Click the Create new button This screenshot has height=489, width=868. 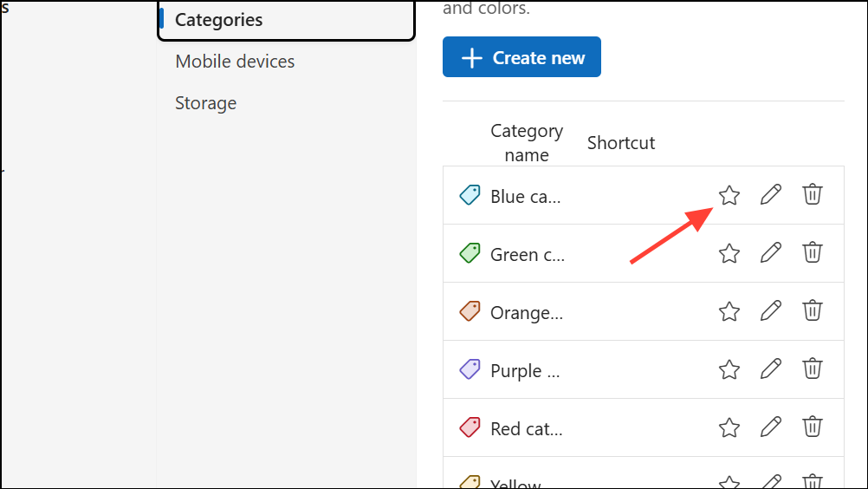(x=521, y=57)
